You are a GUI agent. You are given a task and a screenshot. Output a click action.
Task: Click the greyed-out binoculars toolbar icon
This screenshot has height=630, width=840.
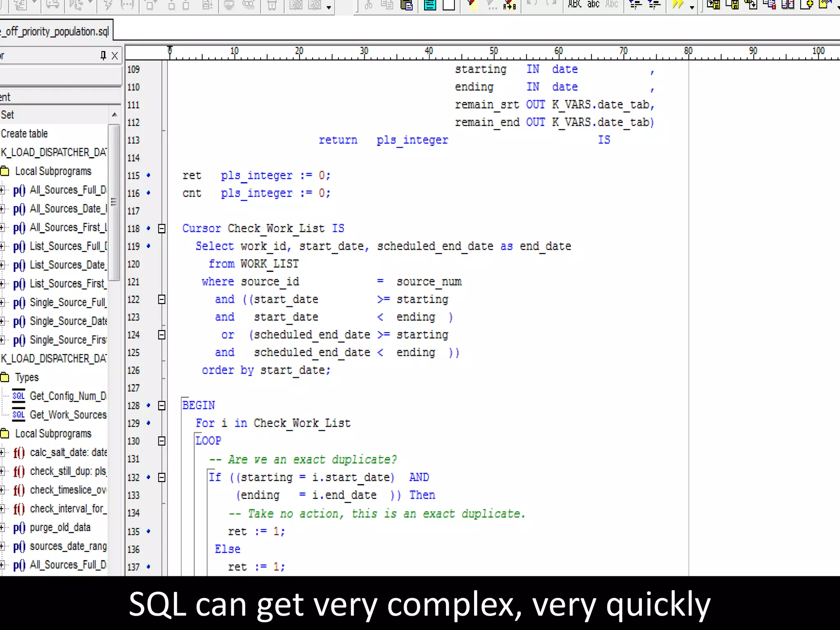[x=249, y=5]
